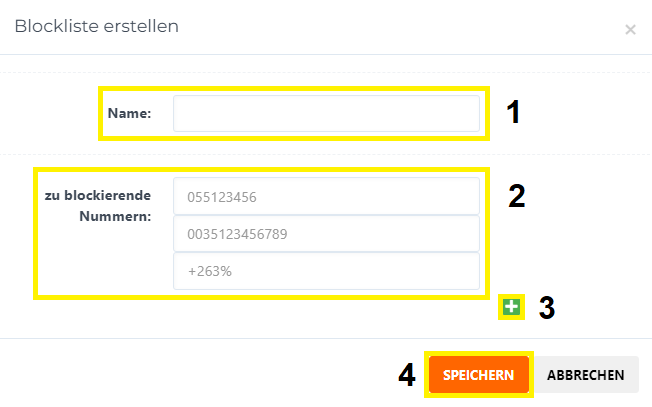Image resolution: width=652 pixels, height=407 pixels.
Task: Click the 'zu blockierende' label text
Action: pos(98,195)
